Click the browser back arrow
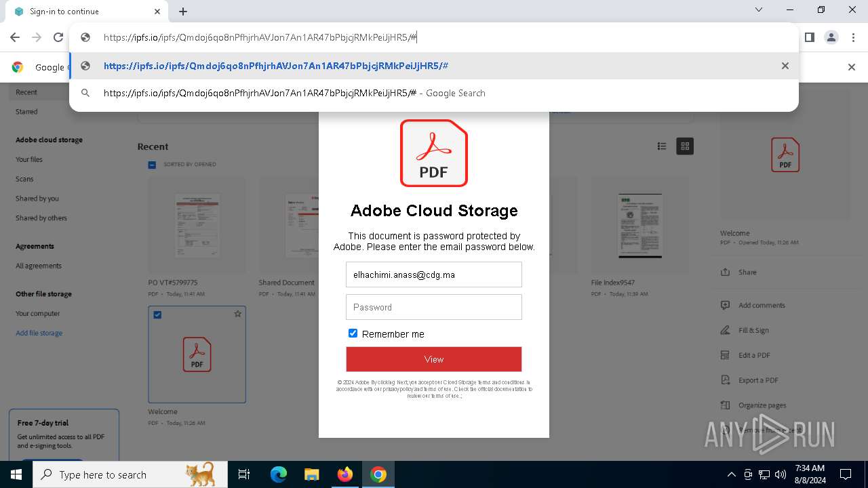Viewport: 868px width, 488px height. pos(15,37)
